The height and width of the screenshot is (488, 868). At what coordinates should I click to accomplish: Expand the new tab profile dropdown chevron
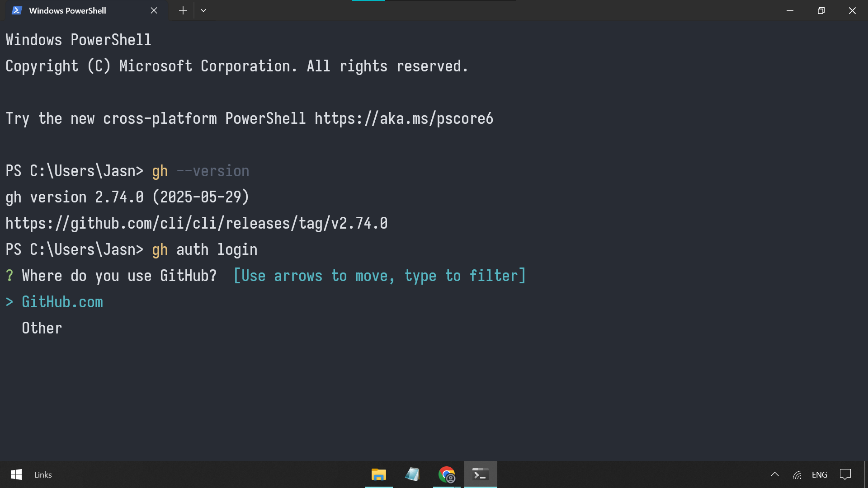coord(203,10)
